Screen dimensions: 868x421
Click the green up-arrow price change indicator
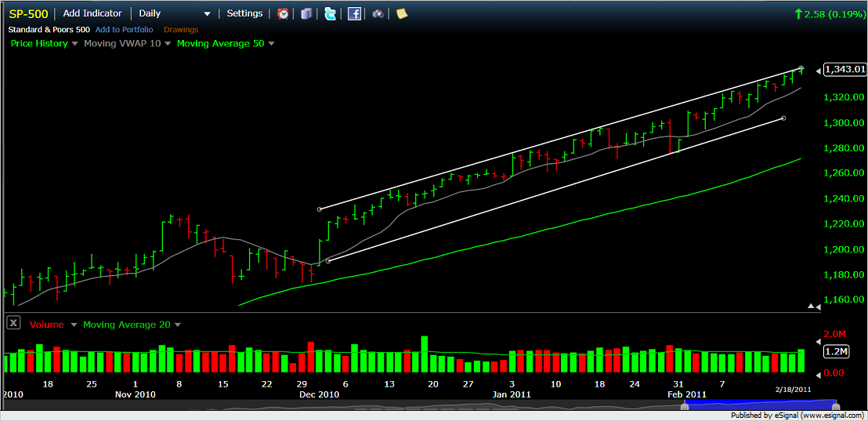pyautogui.click(x=797, y=14)
